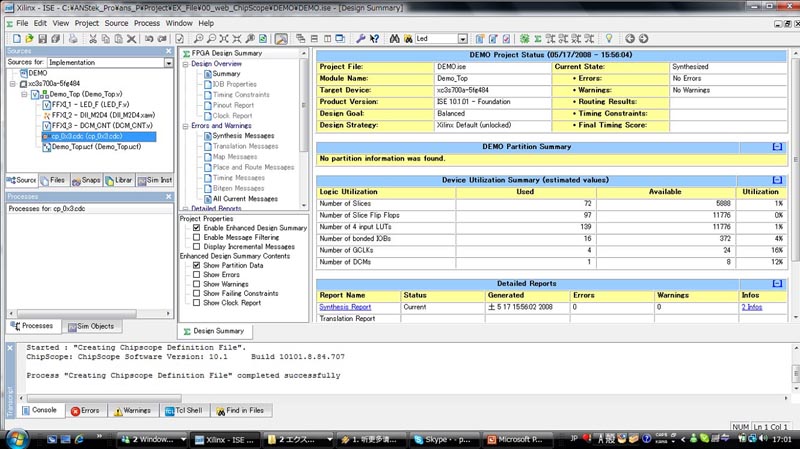
Task: Select Demo_Top.ucf in the Sources tree
Action: (x=96, y=147)
